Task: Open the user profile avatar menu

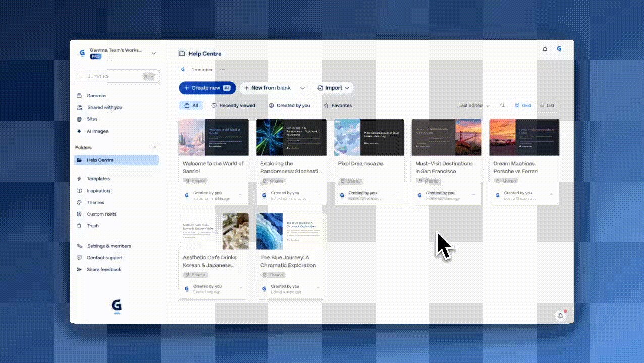Action: click(x=559, y=49)
